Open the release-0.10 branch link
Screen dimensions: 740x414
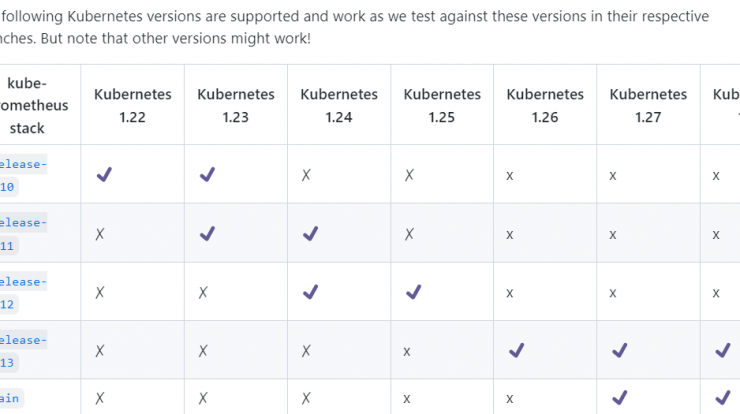pyautogui.click(x=23, y=175)
